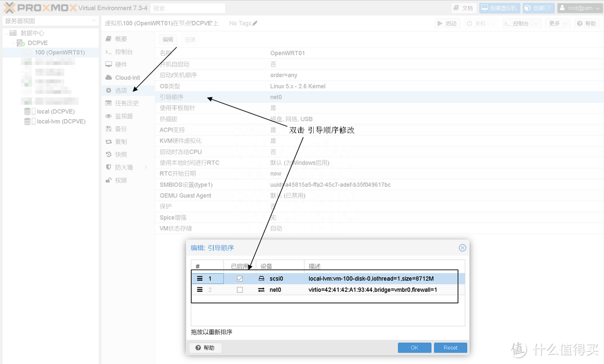
Task: Click the monitor icon beside 硬件
Action: point(108,64)
